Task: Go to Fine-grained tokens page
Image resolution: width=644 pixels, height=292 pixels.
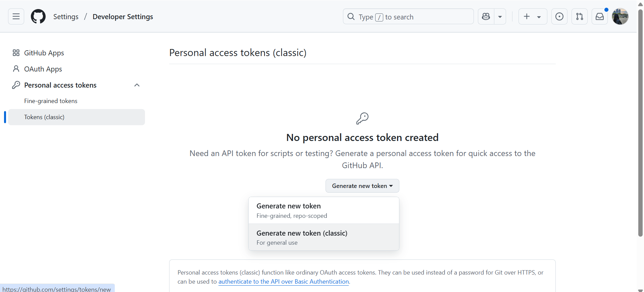Action: tap(51, 101)
